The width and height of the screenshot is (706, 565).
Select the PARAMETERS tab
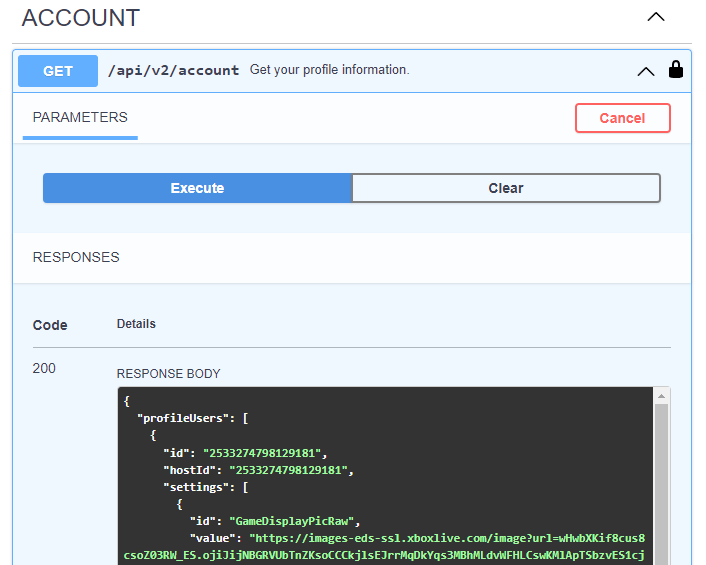80,118
